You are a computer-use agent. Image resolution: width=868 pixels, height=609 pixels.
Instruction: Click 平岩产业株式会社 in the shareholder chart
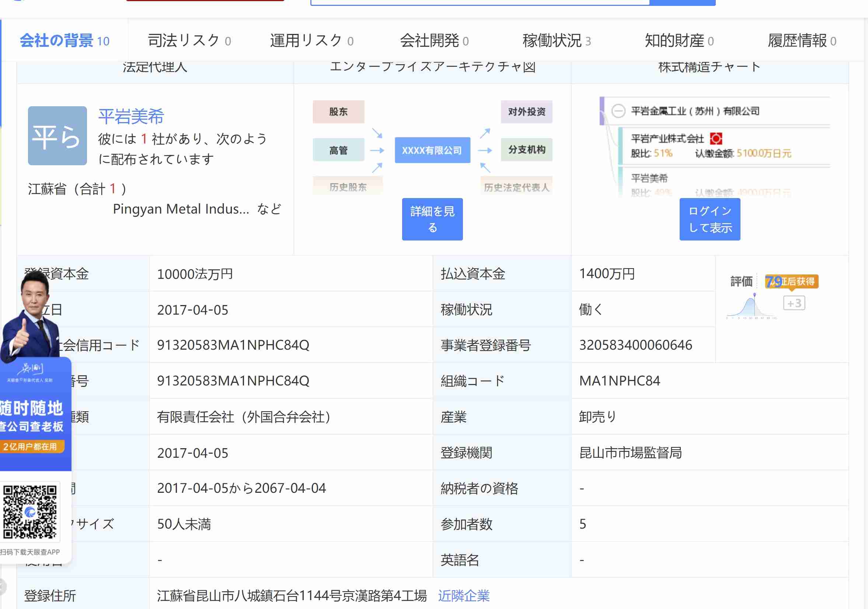tap(667, 138)
